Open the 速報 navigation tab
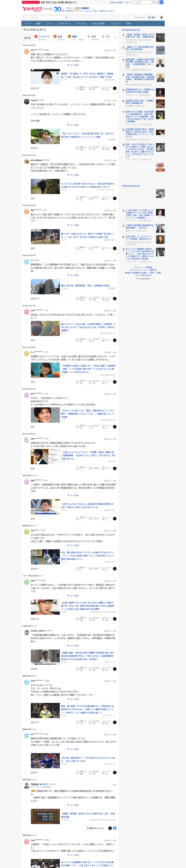186x868 pixels. coord(38,24)
